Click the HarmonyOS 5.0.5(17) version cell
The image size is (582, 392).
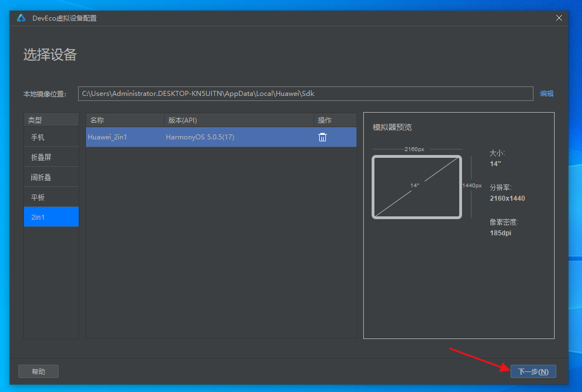(x=200, y=137)
